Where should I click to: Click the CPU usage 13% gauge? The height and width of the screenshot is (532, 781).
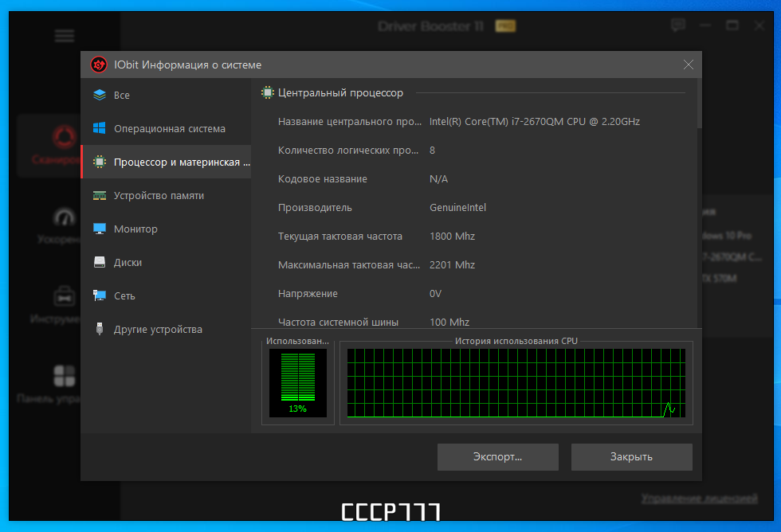tap(298, 383)
